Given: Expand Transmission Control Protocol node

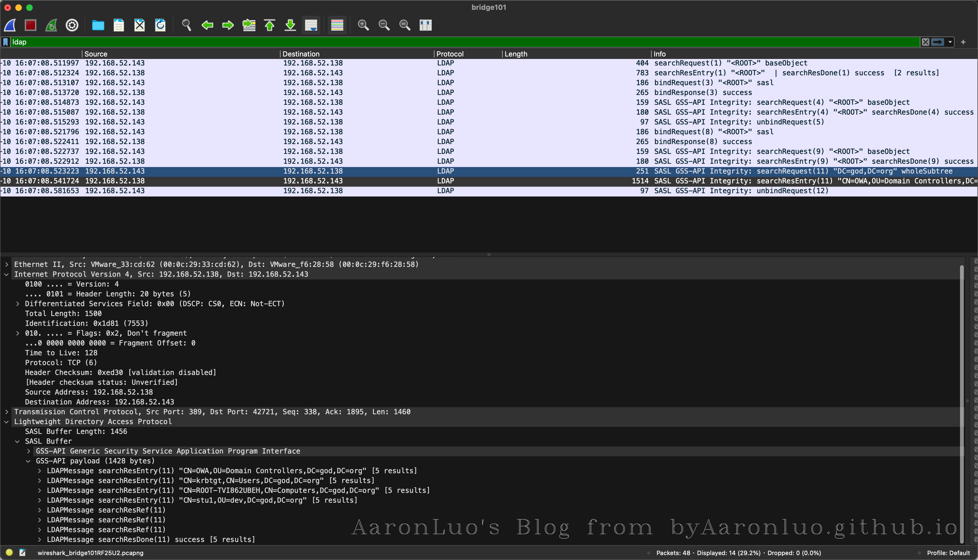Looking at the screenshot, I should (x=7, y=412).
